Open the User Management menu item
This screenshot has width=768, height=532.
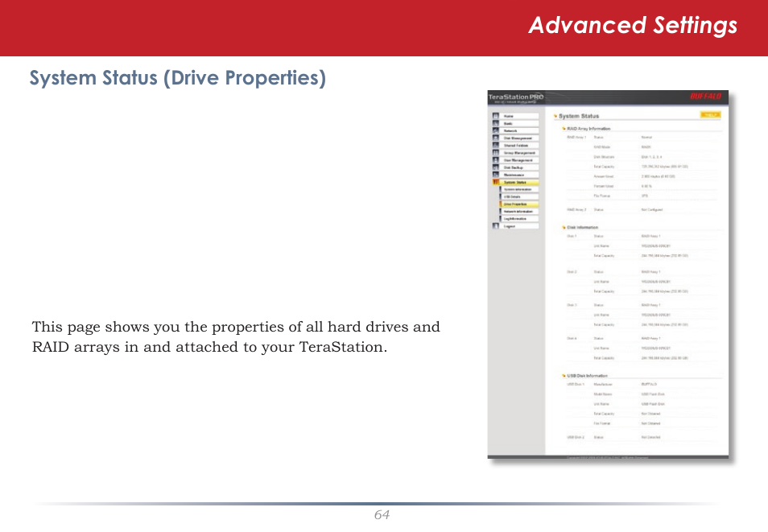(x=519, y=160)
